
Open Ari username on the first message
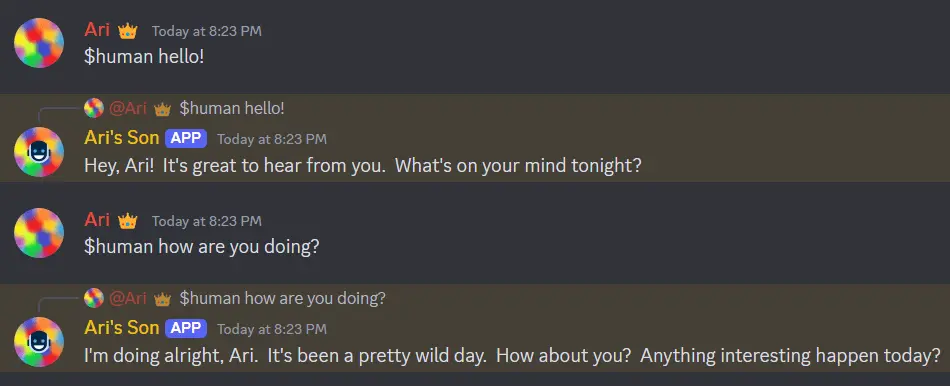click(x=97, y=30)
